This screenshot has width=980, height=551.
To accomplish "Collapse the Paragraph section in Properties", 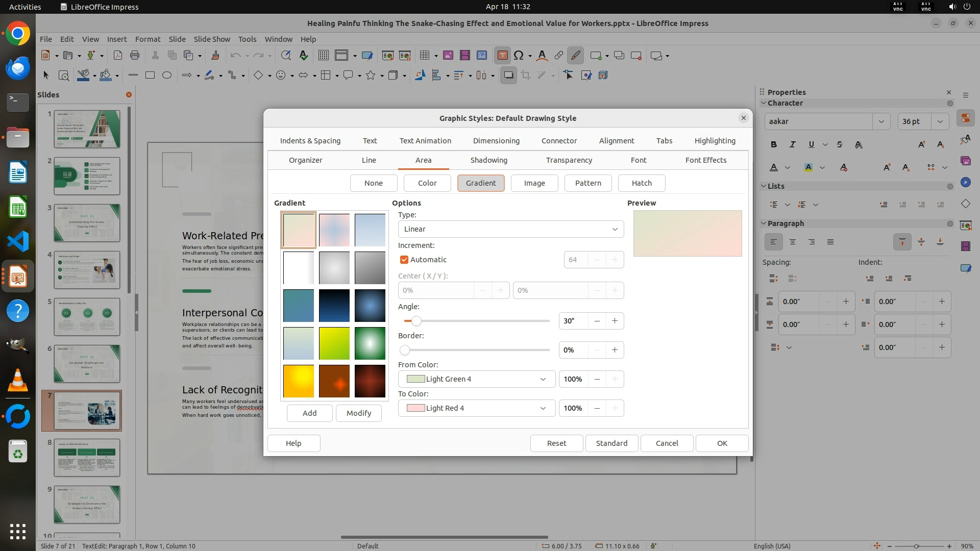I will [x=764, y=223].
